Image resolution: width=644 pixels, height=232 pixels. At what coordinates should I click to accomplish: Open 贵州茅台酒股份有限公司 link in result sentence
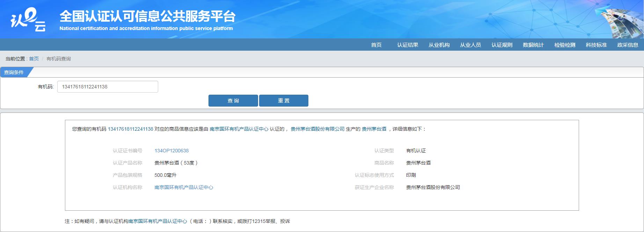click(x=317, y=129)
